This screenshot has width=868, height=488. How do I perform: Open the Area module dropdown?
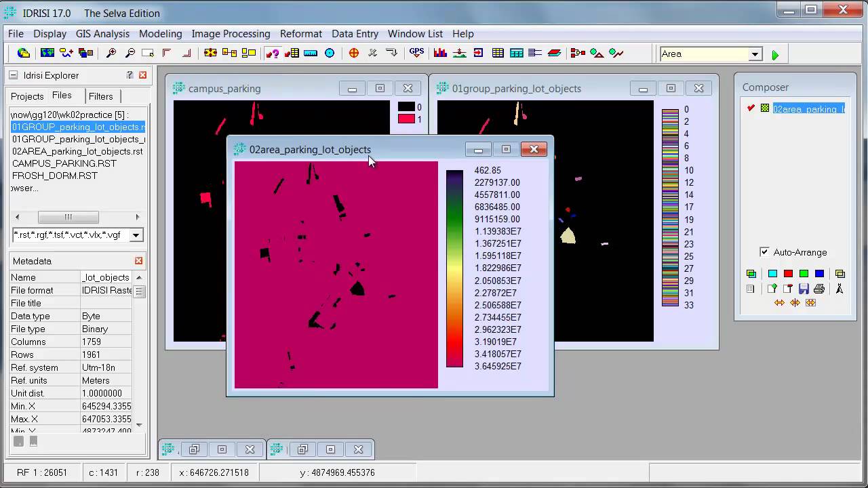pos(755,54)
